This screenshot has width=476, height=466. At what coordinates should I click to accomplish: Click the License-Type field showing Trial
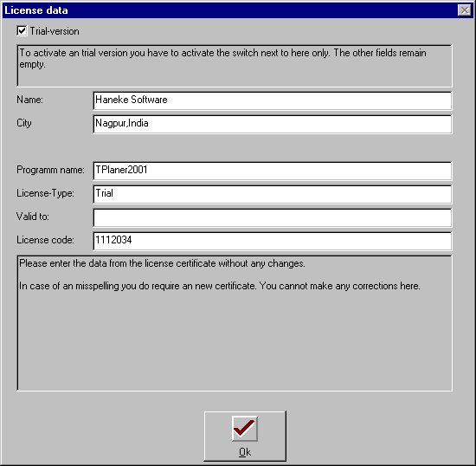coord(273,194)
